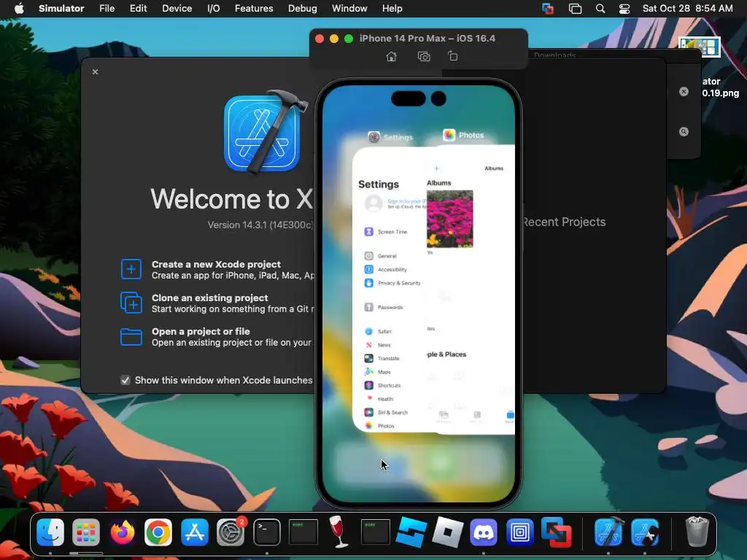747x560 pixels.
Task: Open the Window menu
Action: (x=349, y=9)
